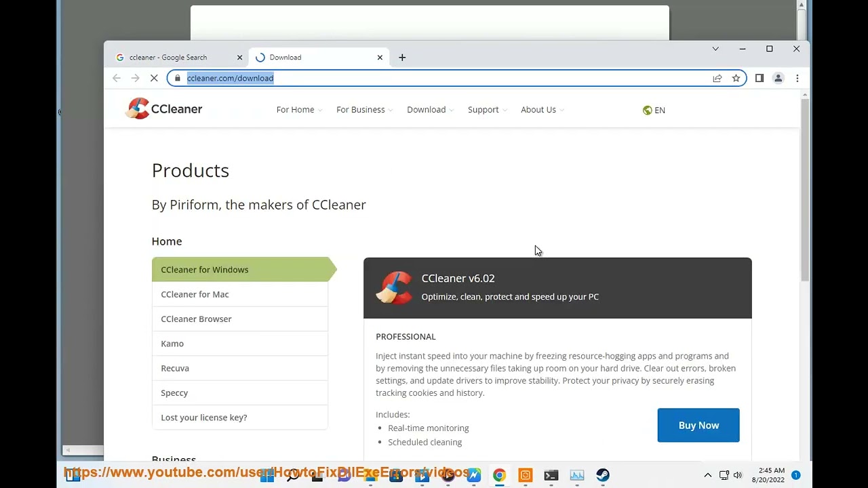Image resolution: width=868 pixels, height=488 pixels.
Task: Open the Chrome tab search chevron
Action: [x=715, y=49]
